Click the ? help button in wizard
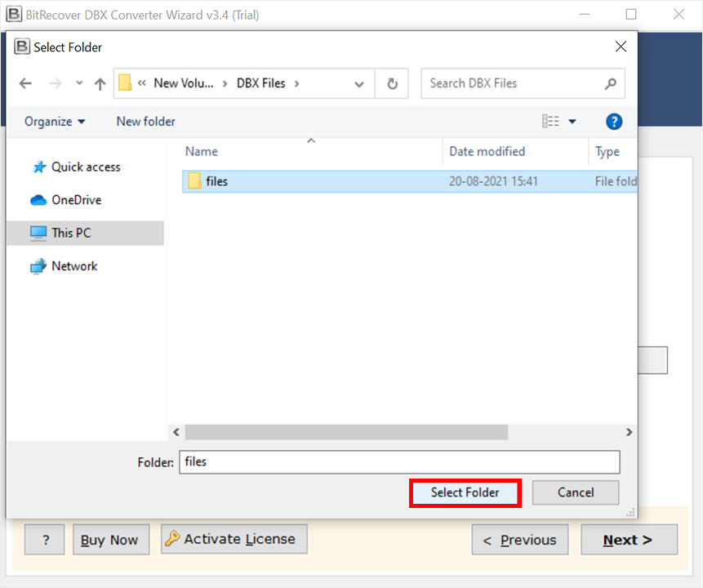Screen dimensions: 703x588 pos(44,540)
